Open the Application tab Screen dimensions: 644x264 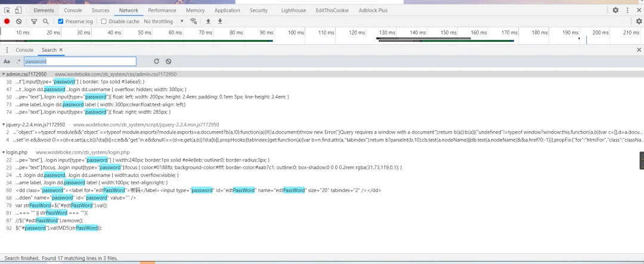coord(227,10)
